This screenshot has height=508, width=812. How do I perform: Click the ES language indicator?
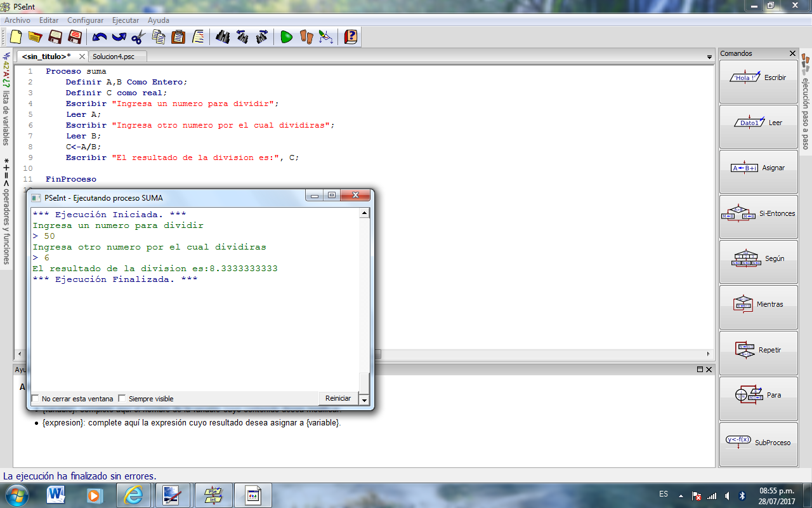point(664,493)
